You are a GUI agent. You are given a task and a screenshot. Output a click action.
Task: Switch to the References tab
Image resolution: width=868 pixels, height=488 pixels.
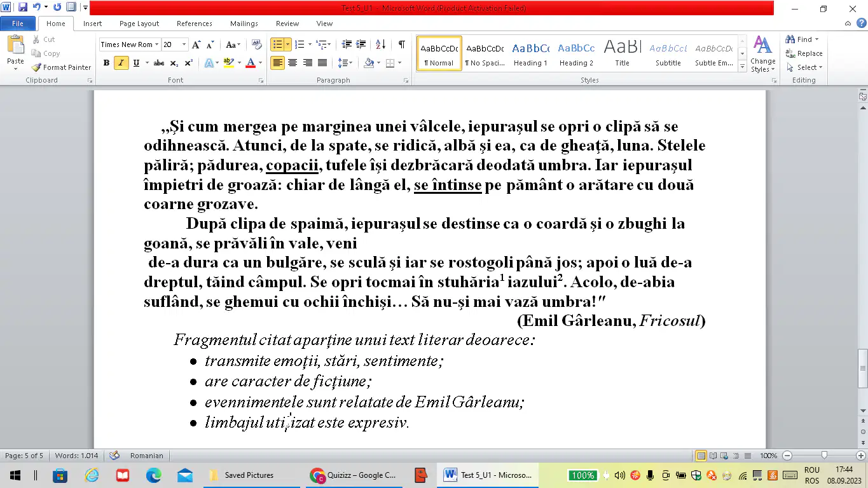(x=195, y=24)
